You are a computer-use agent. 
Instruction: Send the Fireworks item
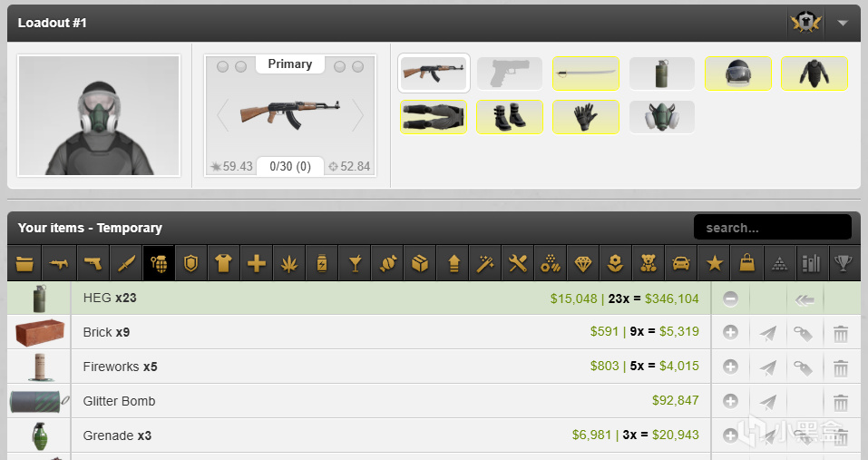click(767, 367)
